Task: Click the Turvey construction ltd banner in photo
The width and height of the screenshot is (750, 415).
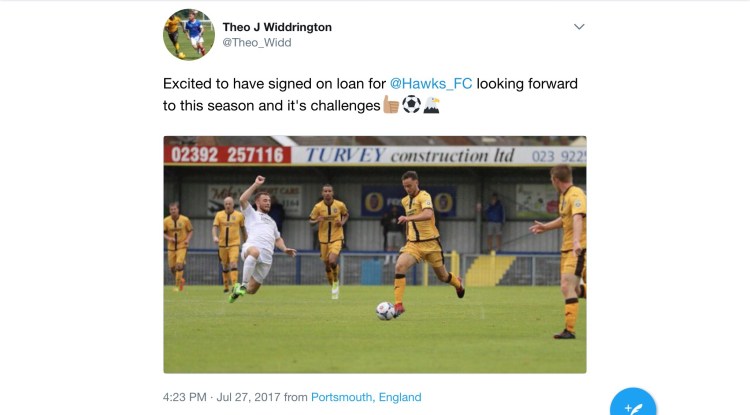Action: 410,155
